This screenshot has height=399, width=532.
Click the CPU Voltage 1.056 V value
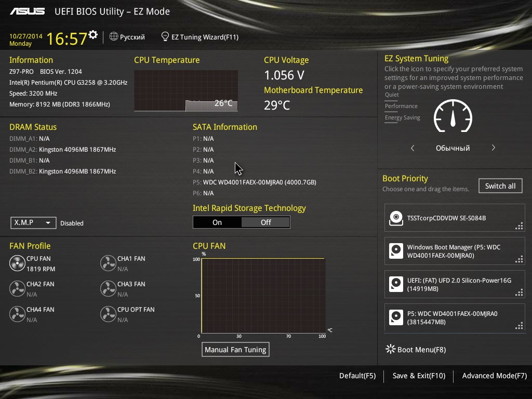(x=284, y=75)
